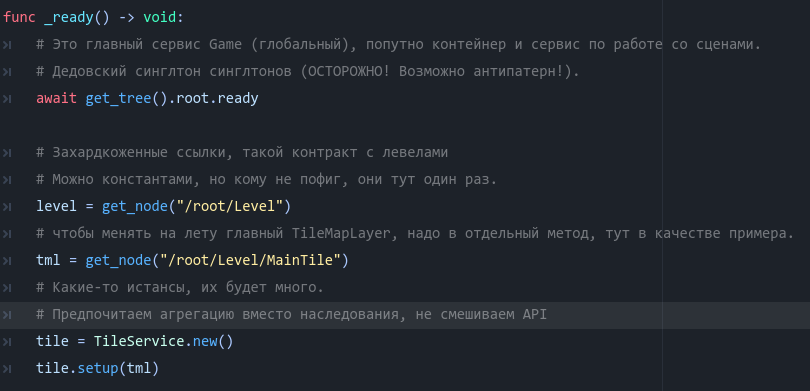
Task: Click the 'TileService' class name
Action: tap(139, 341)
